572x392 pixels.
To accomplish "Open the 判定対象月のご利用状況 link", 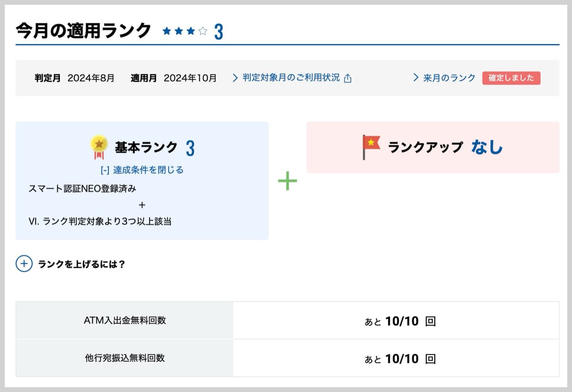I will 291,78.
